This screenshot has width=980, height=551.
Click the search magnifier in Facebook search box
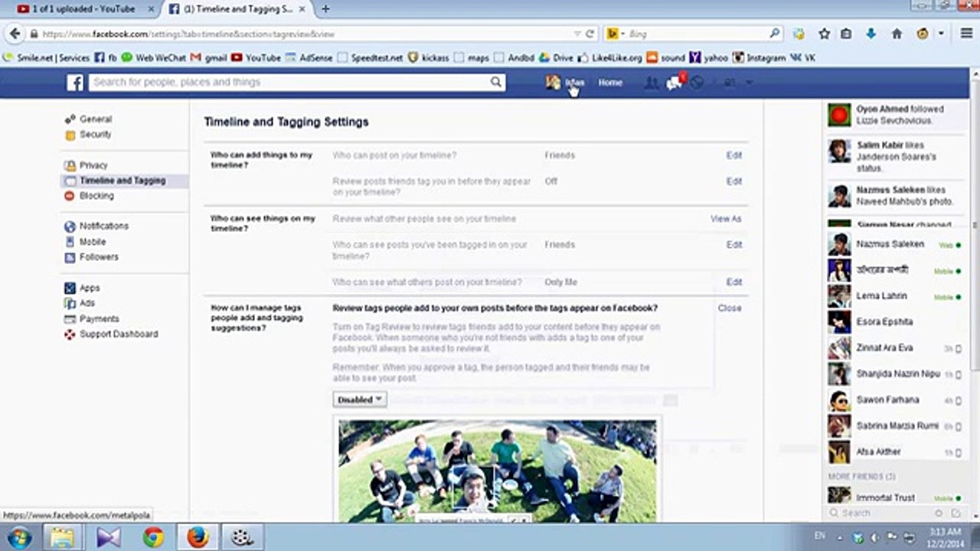click(496, 83)
